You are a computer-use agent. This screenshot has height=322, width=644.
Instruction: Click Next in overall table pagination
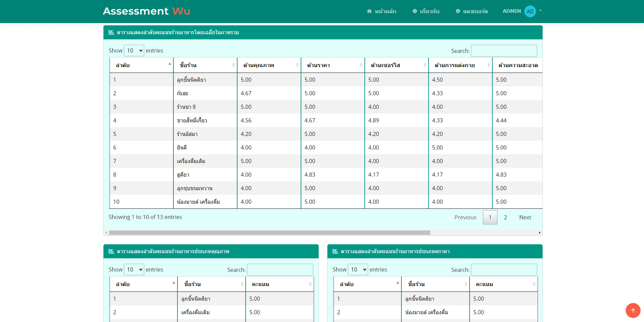[x=525, y=217]
